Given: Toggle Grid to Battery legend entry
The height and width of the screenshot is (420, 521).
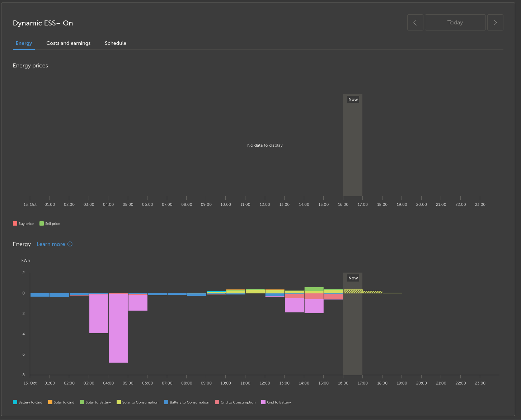Looking at the screenshot, I should tap(276, 402).
